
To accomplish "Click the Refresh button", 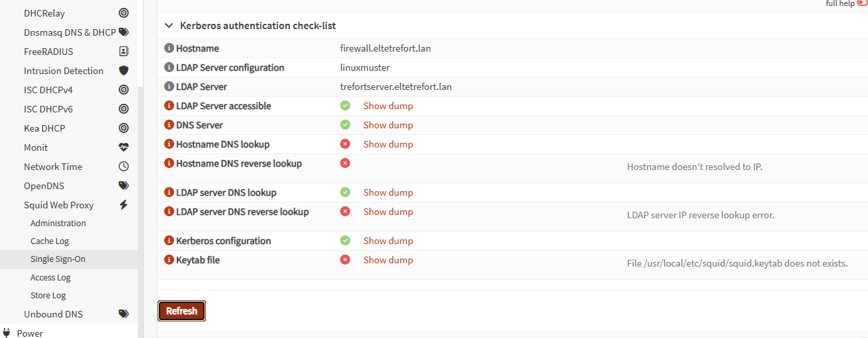I will 181,311.
